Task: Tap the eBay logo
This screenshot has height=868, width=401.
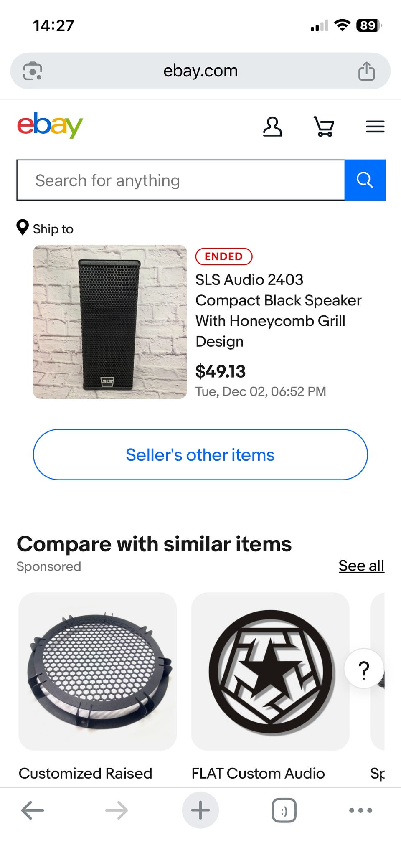Action: 50,125
